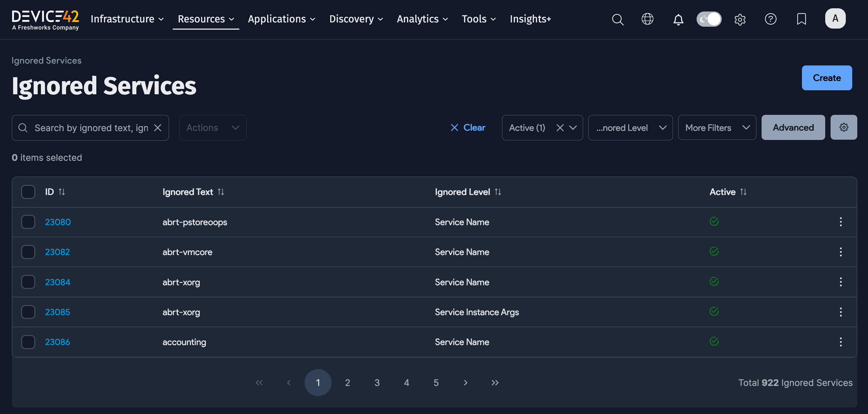This screenshot has width=868, height=414.
Task: Click the help question mark icon
Action: 770,19
